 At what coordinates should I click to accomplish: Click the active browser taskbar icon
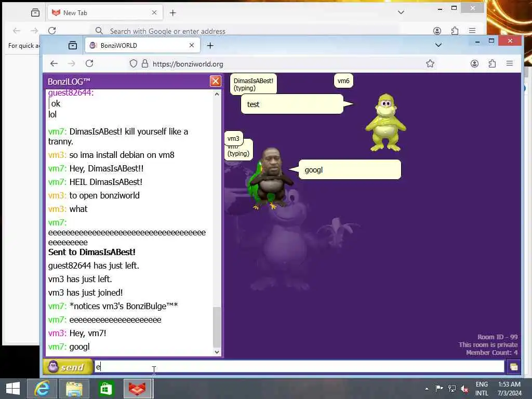pyautogui.click(x=137, y=389)
